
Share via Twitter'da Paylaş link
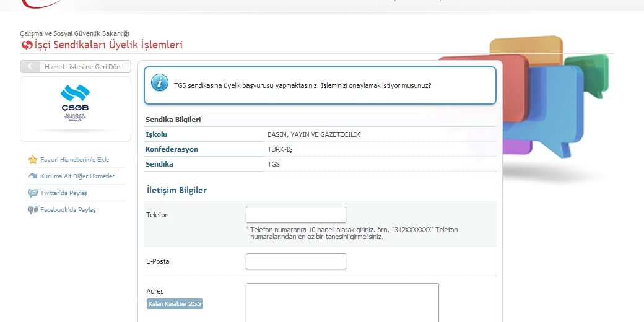pyautogui.click(x=63, y=193)
